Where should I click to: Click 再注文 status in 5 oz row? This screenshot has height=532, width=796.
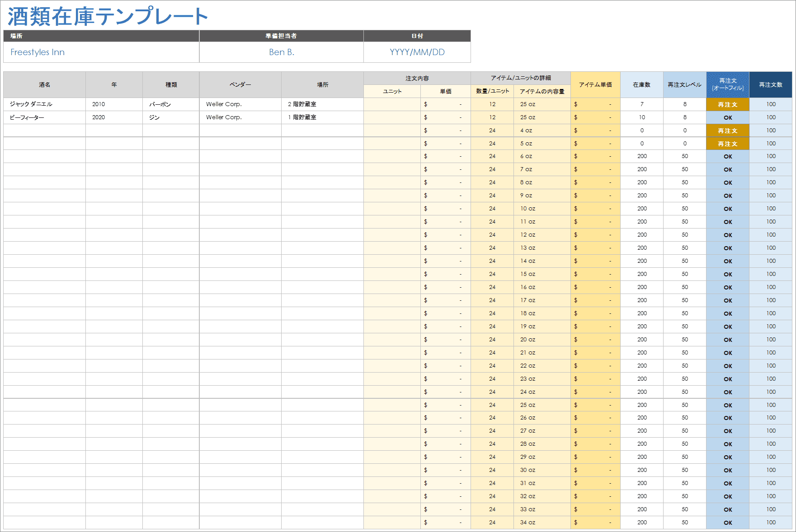coord(728,144)
